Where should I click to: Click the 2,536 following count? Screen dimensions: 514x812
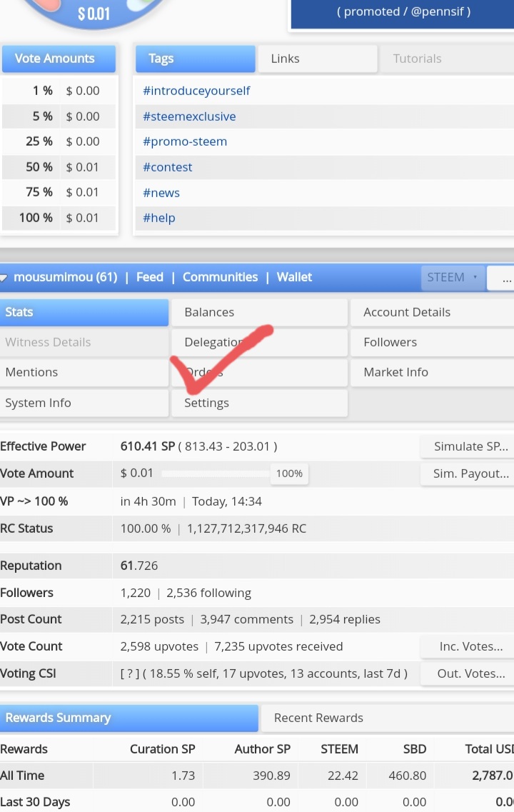(x=208, y=593)
